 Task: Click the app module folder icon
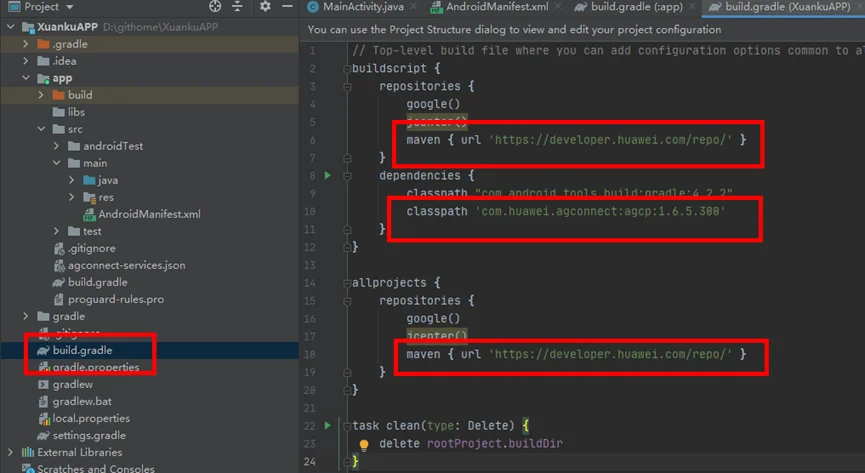(x=43, y=78)
